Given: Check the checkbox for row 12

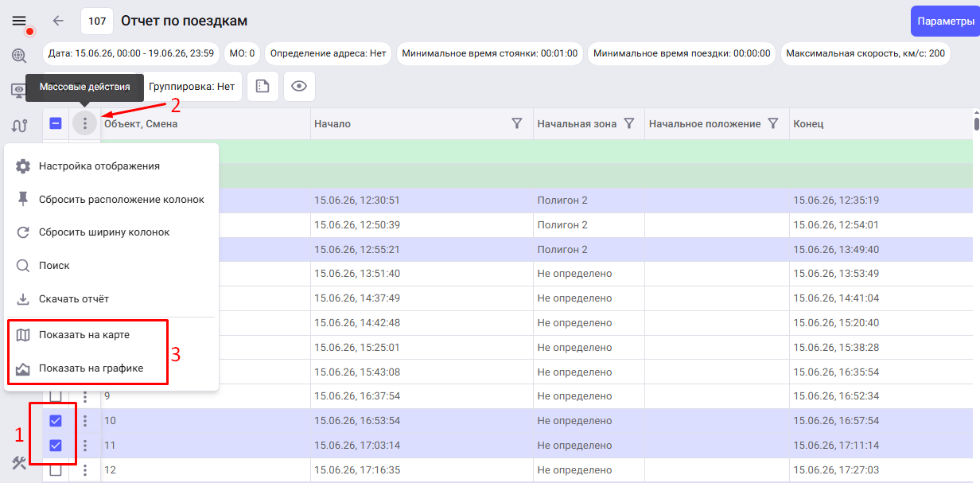Looking at the screenshot, I should (56, 470).
